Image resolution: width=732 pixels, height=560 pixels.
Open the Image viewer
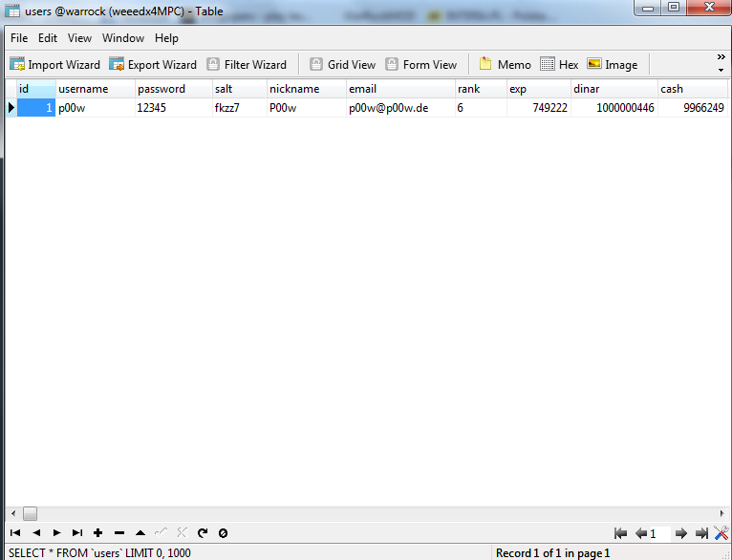tap(612, 64)
